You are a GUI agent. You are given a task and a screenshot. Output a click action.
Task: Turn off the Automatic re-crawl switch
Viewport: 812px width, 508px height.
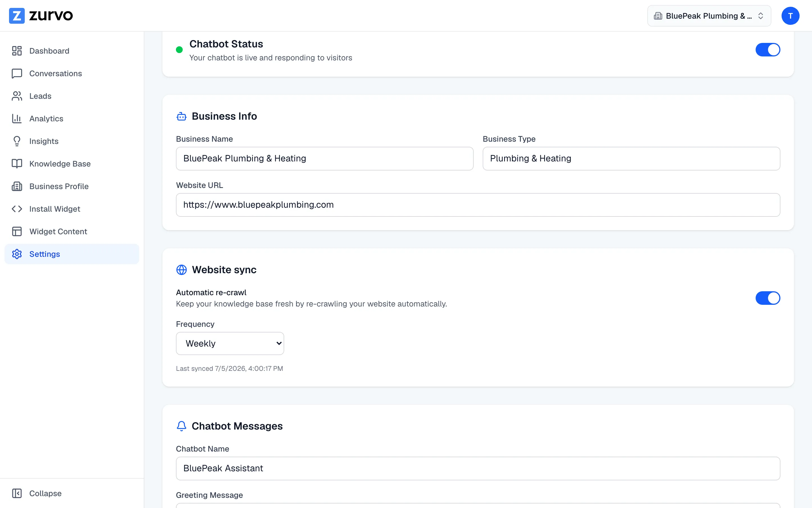tap(768, 298)
